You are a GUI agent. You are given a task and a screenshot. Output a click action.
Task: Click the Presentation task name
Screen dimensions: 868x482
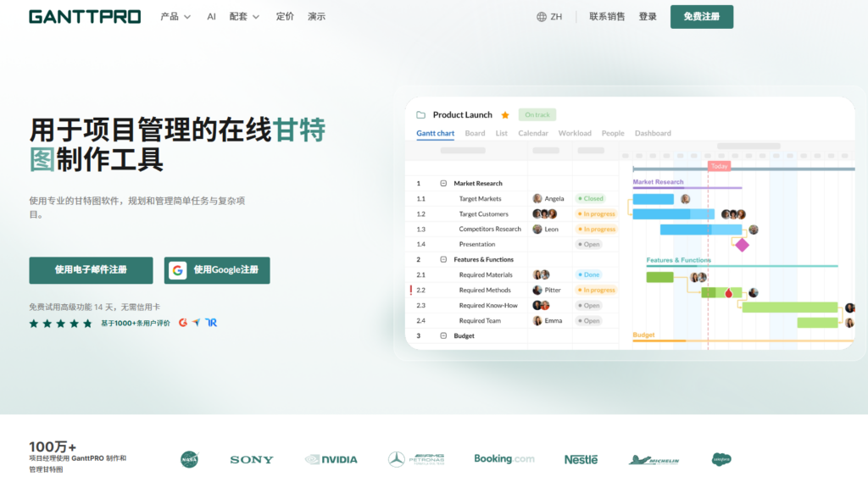[x=477, y=244]
